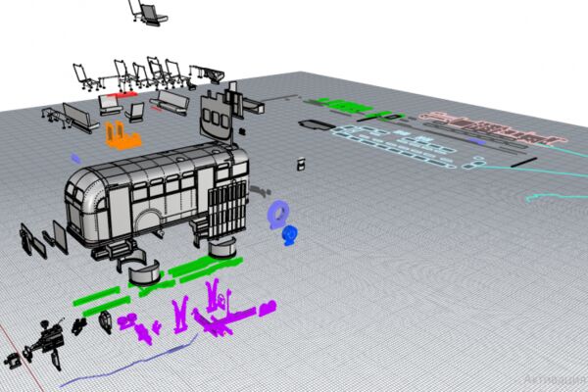
Task: Pick the black bar near the teal curves
Action: coord(524,163)
